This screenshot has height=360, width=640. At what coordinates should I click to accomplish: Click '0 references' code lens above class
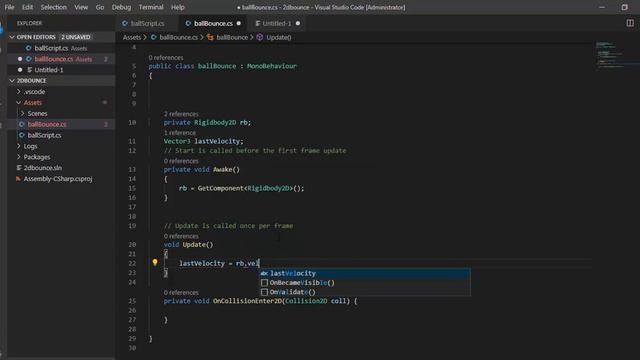pyautogui.click(x=166, y=58)
